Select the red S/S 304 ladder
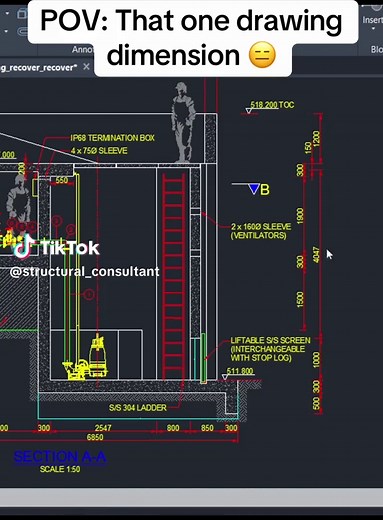Image resolution: width=383 pixels, height=520 pixels. (x=174, y=276)
